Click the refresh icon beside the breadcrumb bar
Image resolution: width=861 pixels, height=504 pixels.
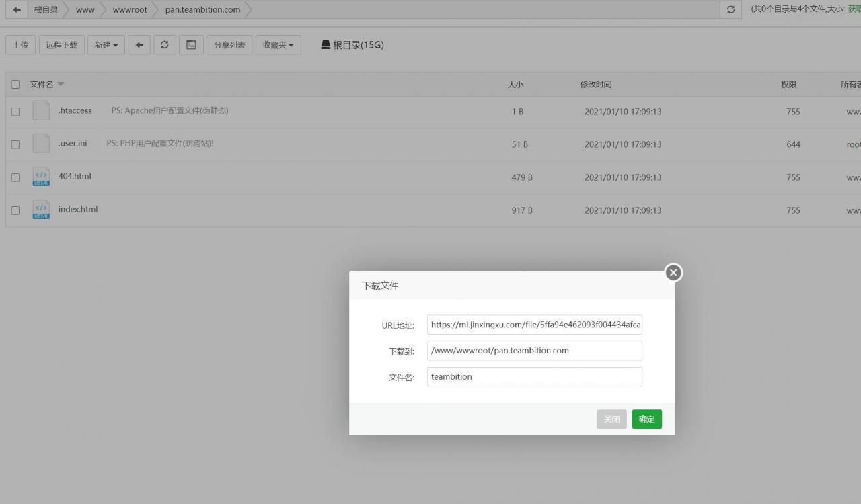pos(731,10)
